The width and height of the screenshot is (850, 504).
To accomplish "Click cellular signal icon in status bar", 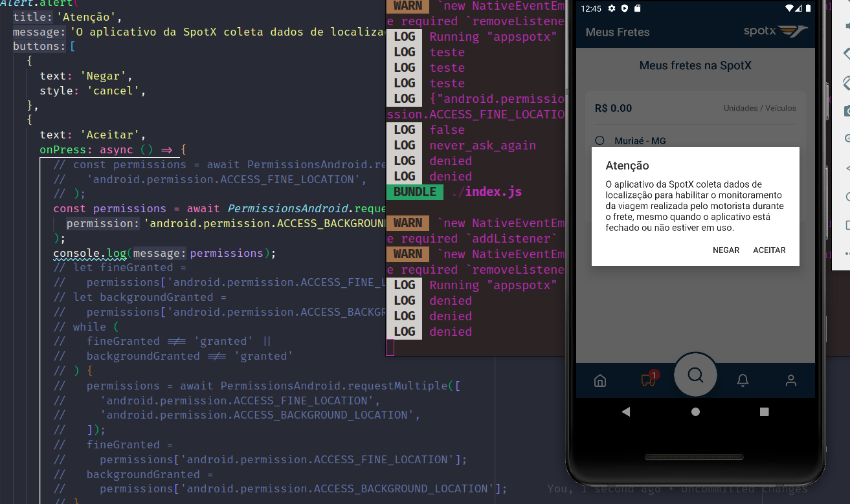I will [x=799, y=8].
